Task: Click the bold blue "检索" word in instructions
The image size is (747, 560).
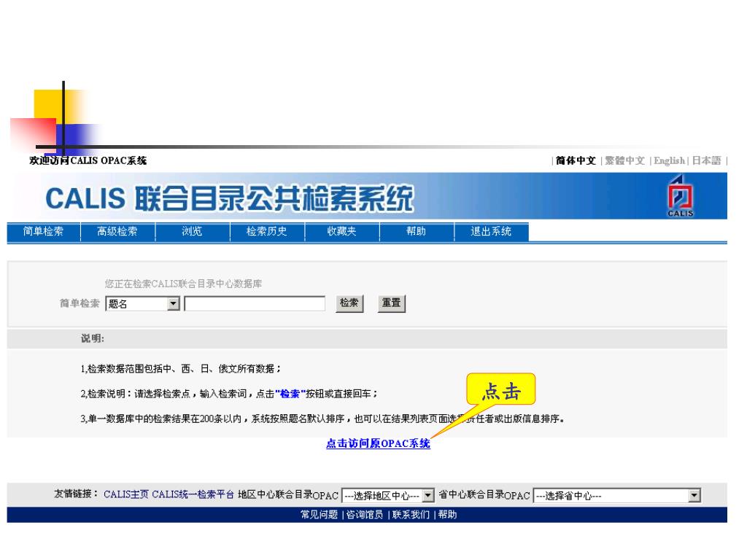Action: tap(290, 394)
